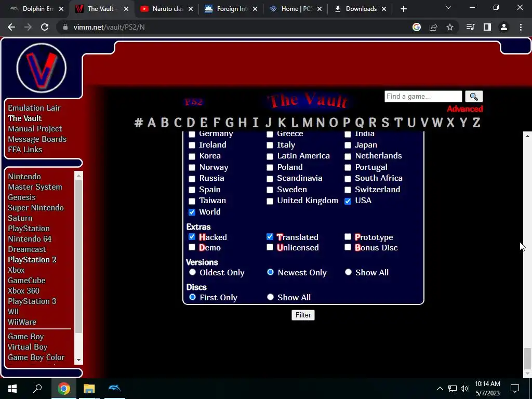The width and height of the screenshot is (532, 399).
Task: Open the media control icon
Action: click(470, 27)
